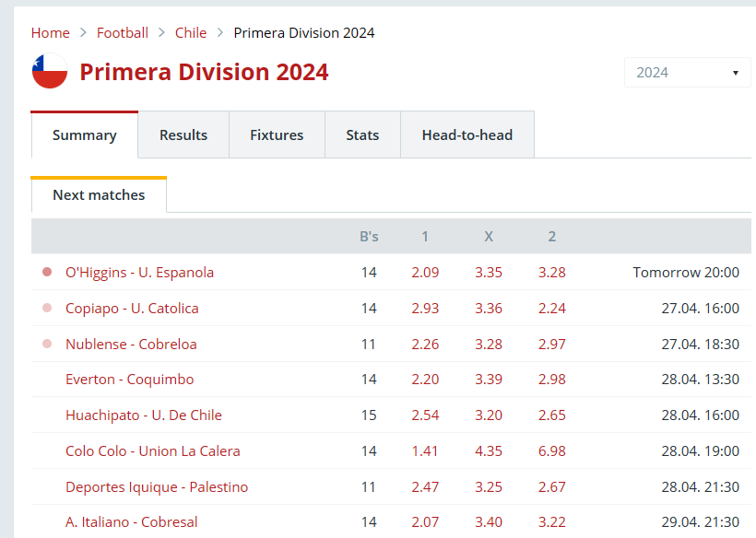This screenshot has width=756, height=538.
Task: Open the Head-to-head tab
Action: coord(467,134)
